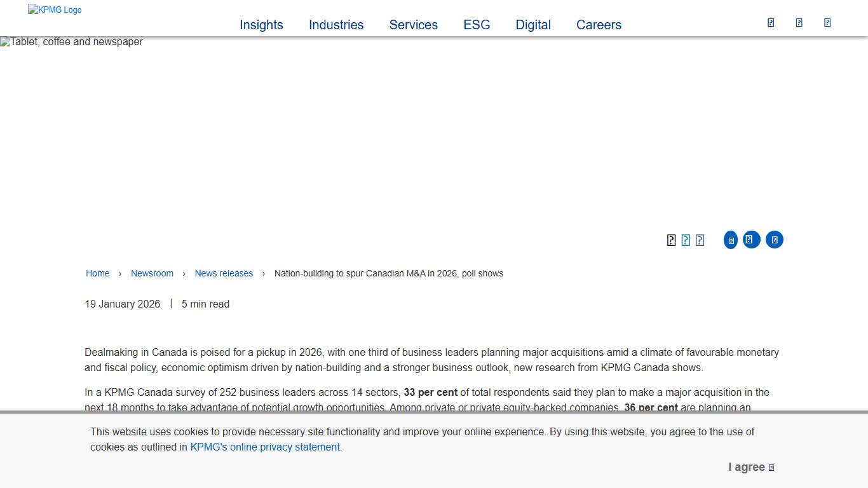Image resolution: width=868 pixels, height=488 pixels.
Task: Open the News releases breadcrumb link
Action: pyautogui.click(x=224, y=273)
